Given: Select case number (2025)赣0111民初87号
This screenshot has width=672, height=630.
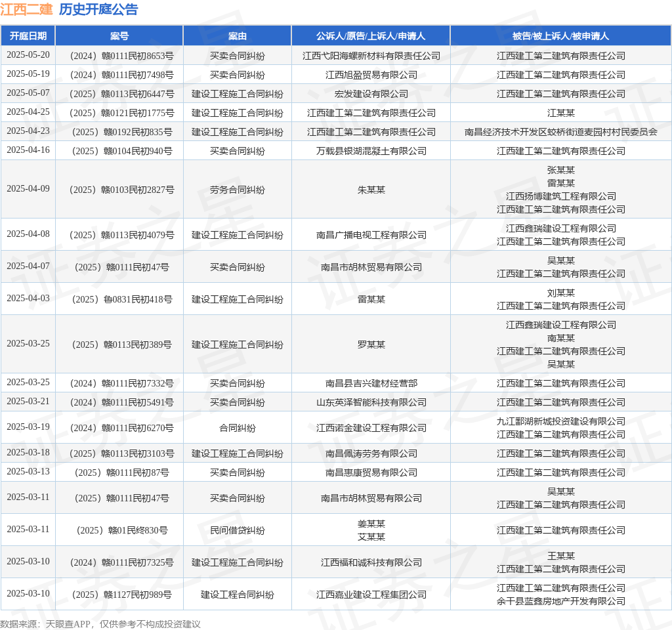Looking at the screenshot, I should coord(121,472).
